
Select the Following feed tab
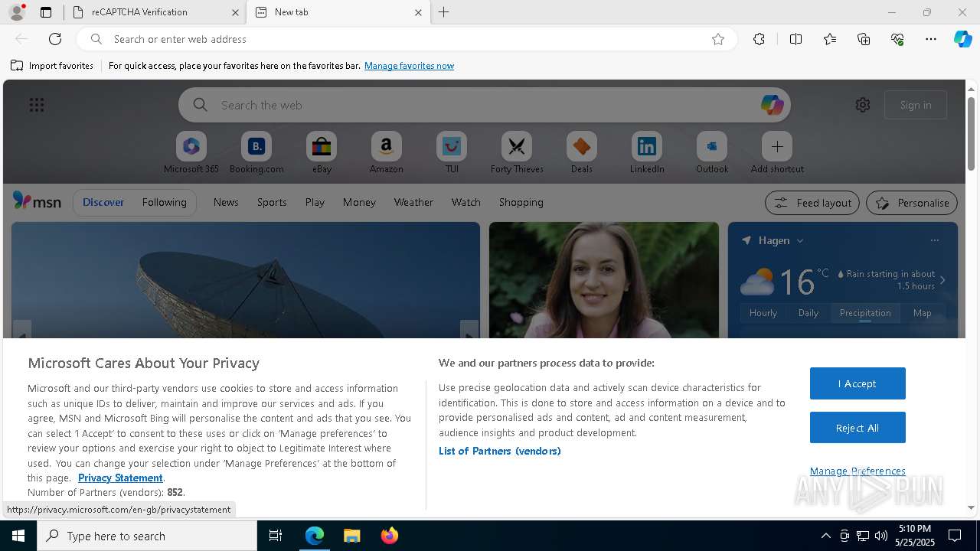(164, 202)
